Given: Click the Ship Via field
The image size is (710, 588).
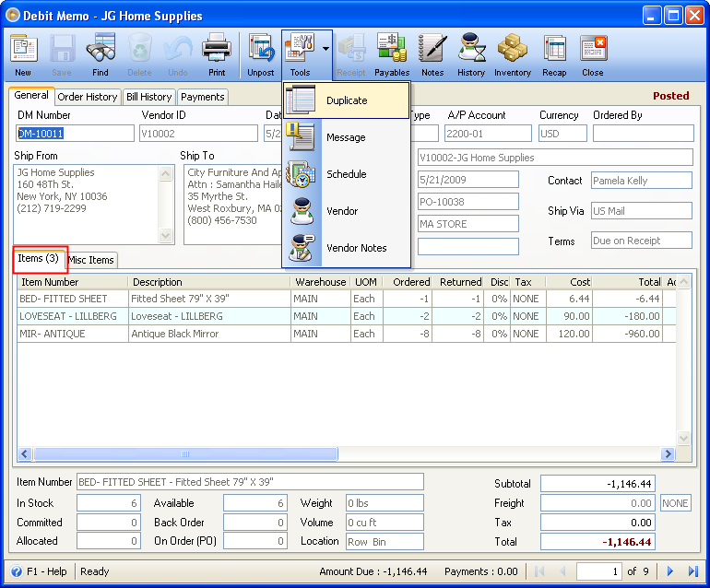Looking at the screenshot, I should point(641,211).
